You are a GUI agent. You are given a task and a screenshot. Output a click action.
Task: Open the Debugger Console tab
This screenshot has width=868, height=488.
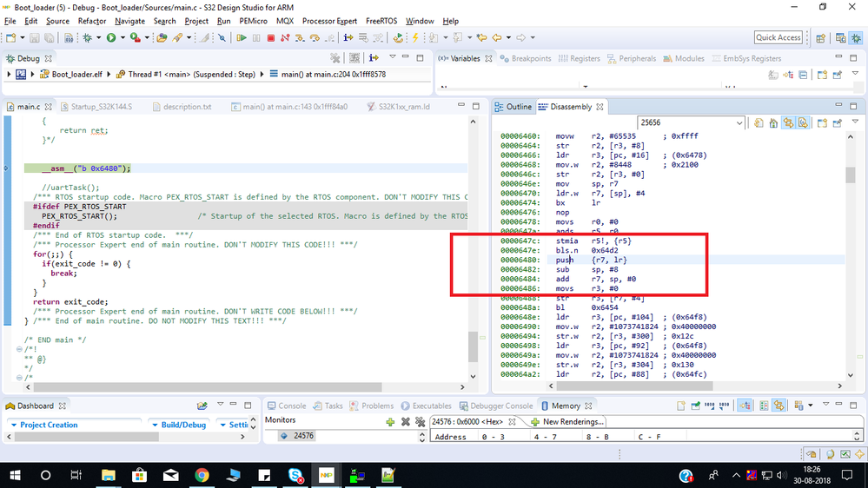(495, 406)
